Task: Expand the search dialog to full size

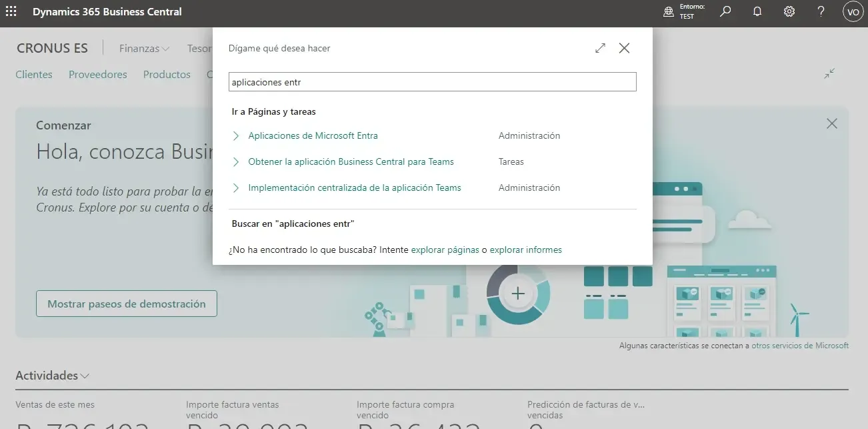Action: 600,48
